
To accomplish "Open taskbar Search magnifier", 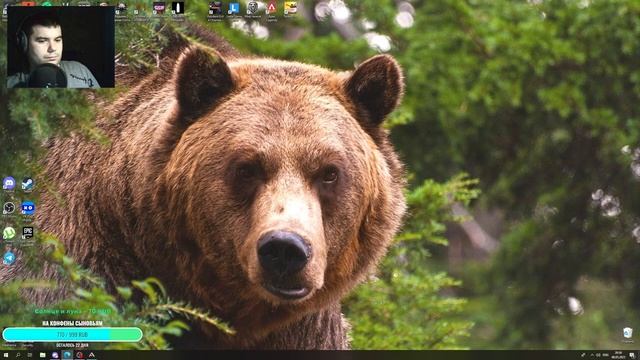I will point(18,355).
